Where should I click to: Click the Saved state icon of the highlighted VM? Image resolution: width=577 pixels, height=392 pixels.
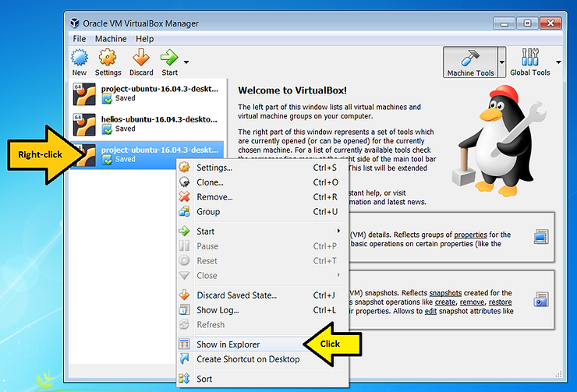[x=107, y=160]
